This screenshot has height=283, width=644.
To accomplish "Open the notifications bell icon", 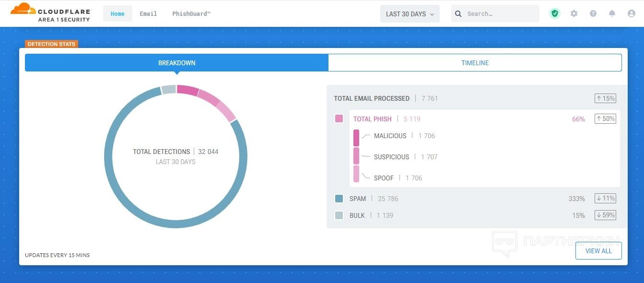I will (x=612, y=13).
